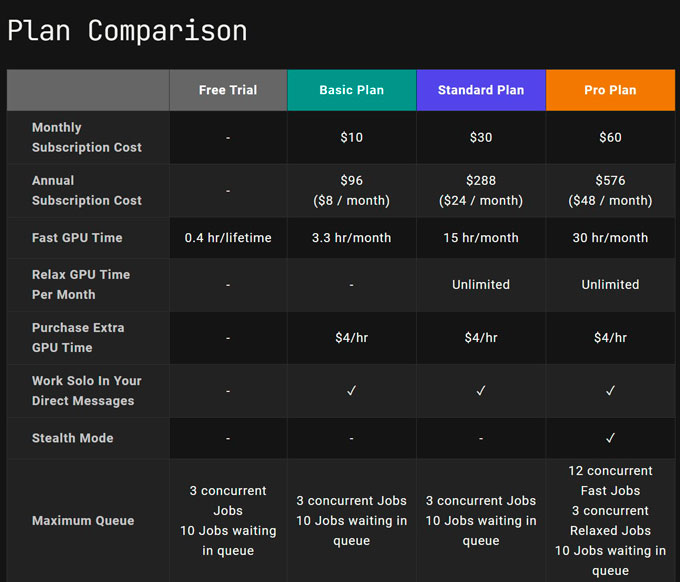680x582 pixels.
Task: Click Basic Plan maximum queue cell
Action: (352, 520)
